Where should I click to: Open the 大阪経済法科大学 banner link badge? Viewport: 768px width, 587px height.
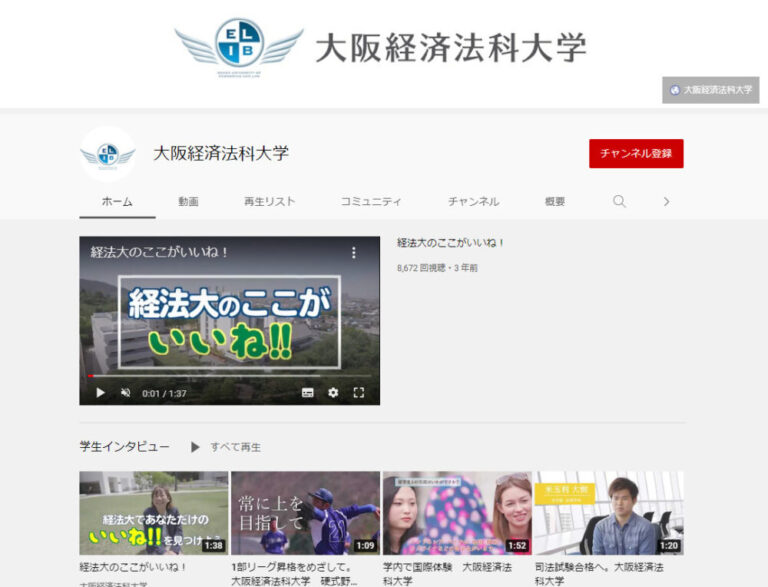[710, 90]
